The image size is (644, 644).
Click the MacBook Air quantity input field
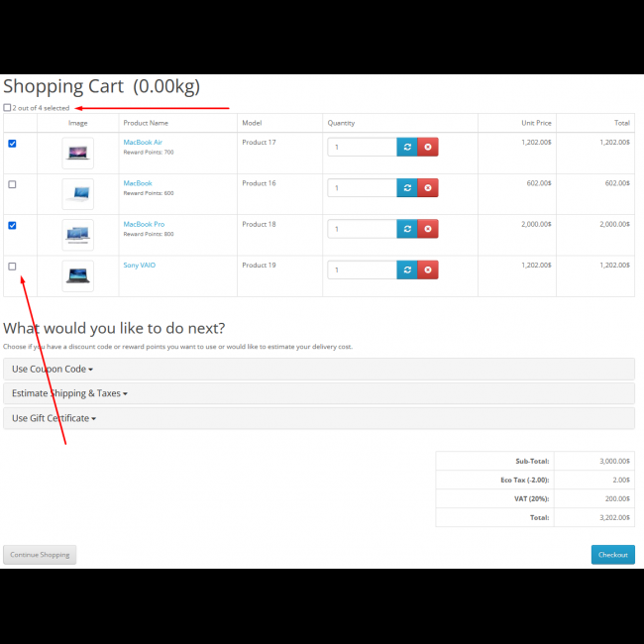click(x=362, y=147)
